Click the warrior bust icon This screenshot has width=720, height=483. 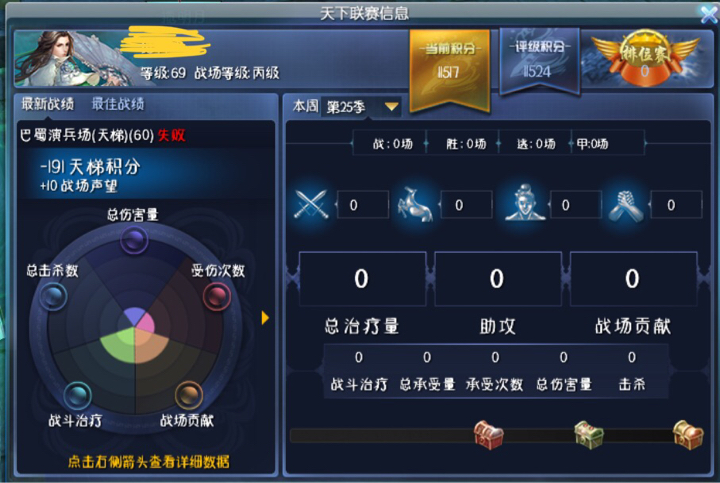[525, 202]
